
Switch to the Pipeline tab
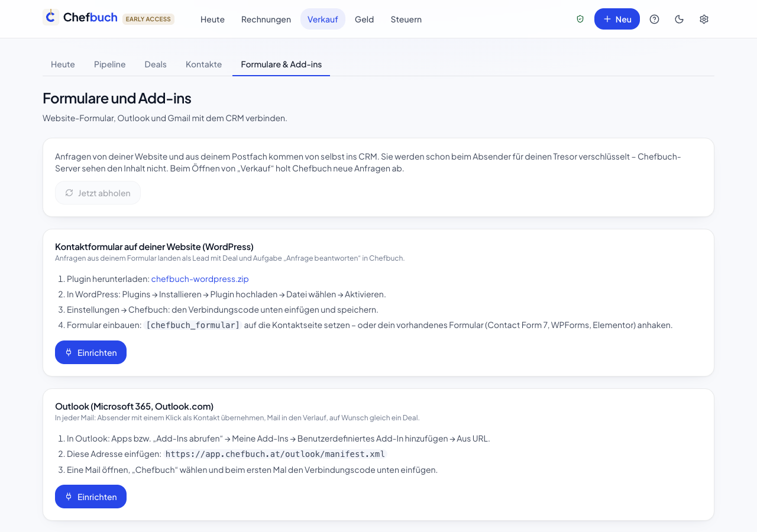pos(110,64)
